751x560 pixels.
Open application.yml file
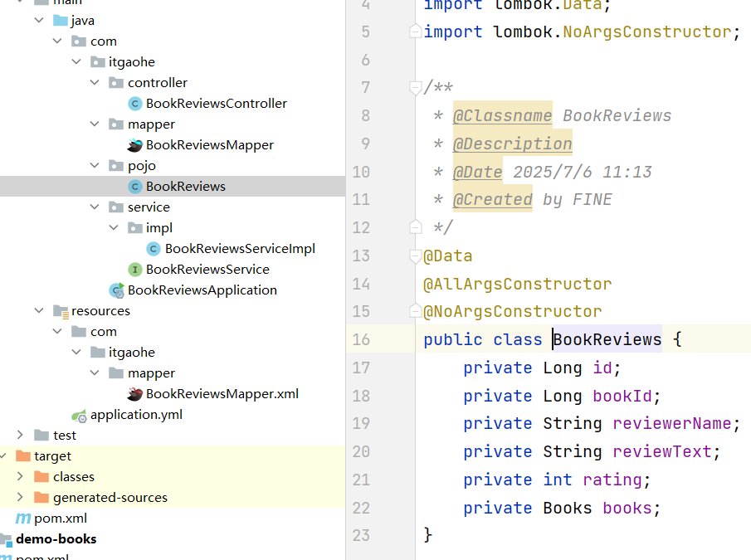[136, 415]
